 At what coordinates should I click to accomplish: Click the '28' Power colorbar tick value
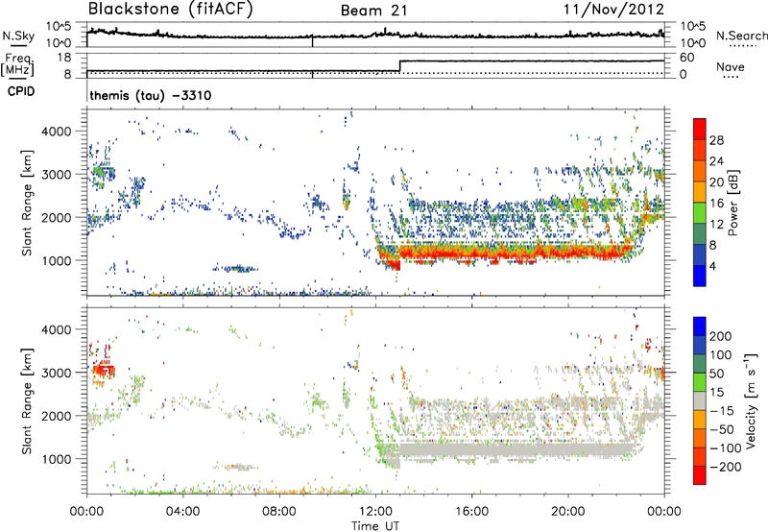click(x=716, y=140)
